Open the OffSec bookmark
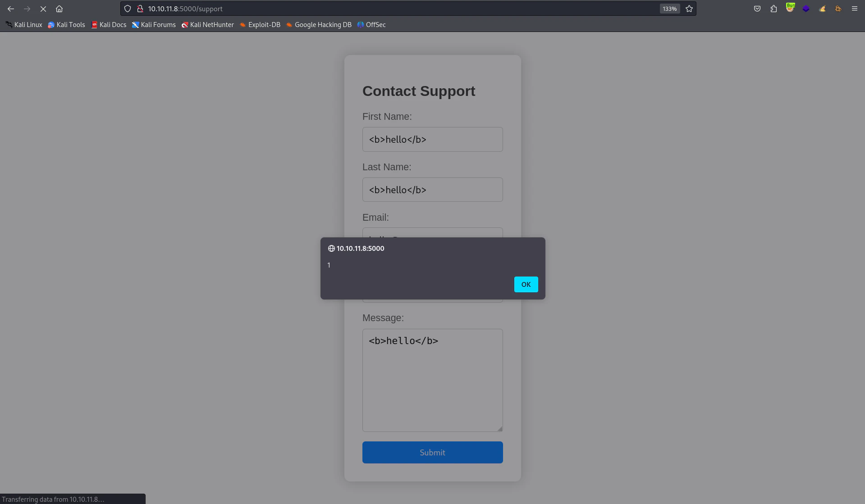The image size is (865, 504). [x=371, y=25]
